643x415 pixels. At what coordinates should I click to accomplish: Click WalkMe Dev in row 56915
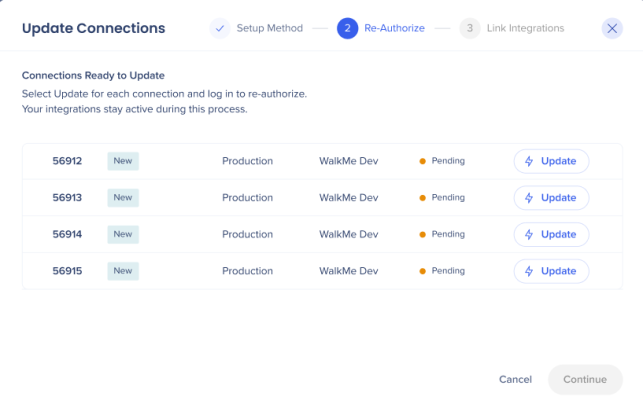349,271
